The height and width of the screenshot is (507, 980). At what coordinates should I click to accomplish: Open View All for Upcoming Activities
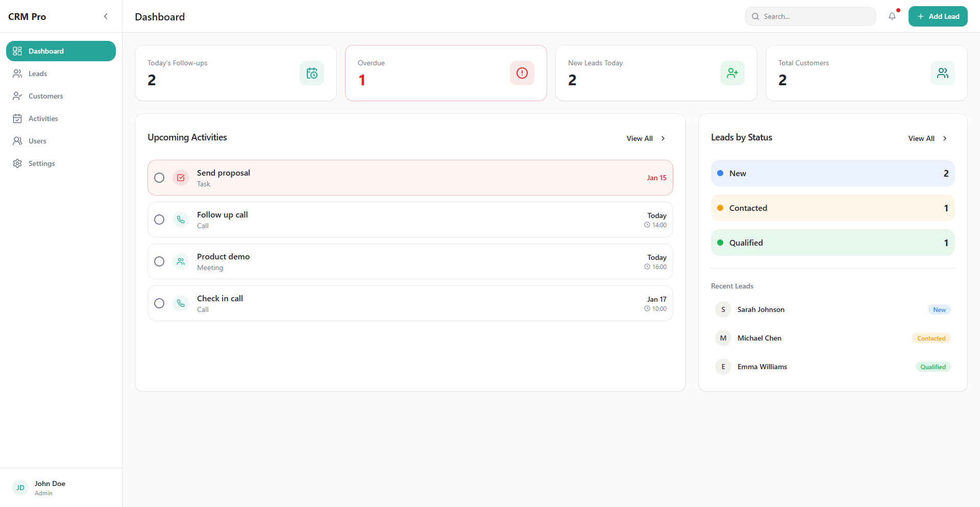(645, 138)
